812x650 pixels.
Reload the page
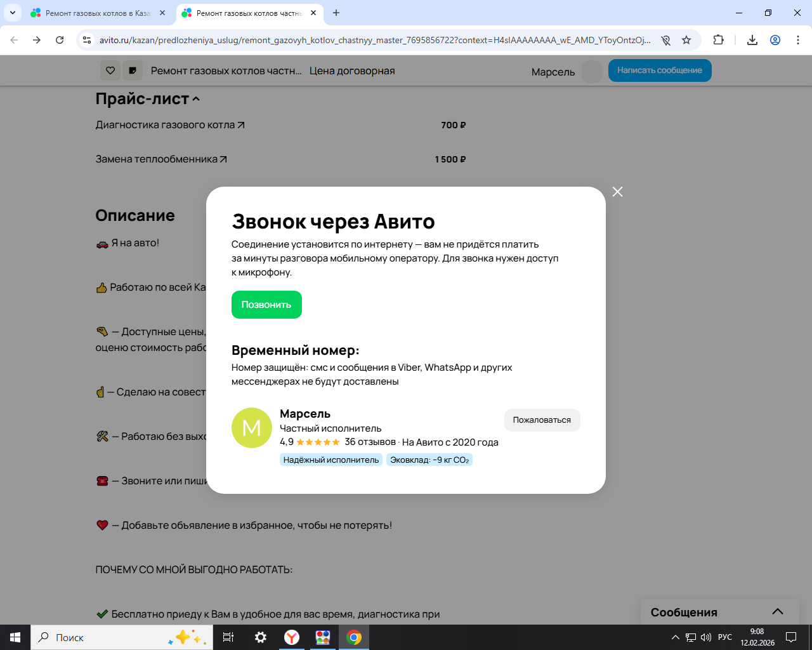click(60, 40)
